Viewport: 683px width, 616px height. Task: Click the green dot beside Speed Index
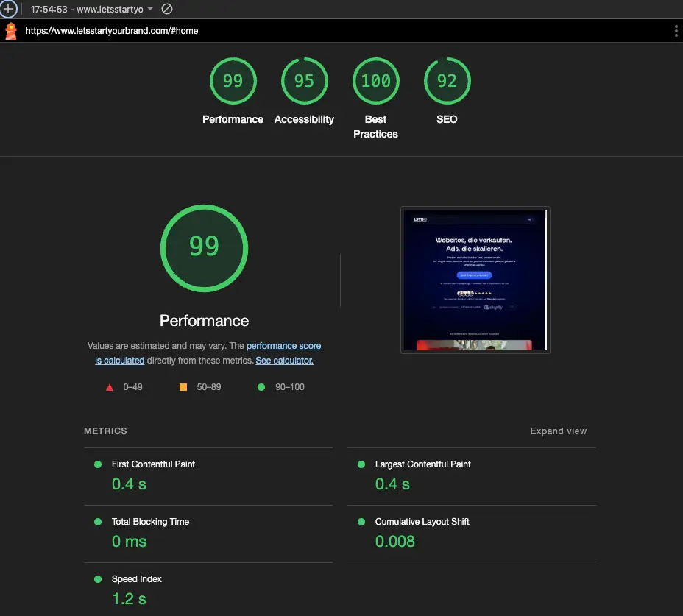[x=96, y=579]
